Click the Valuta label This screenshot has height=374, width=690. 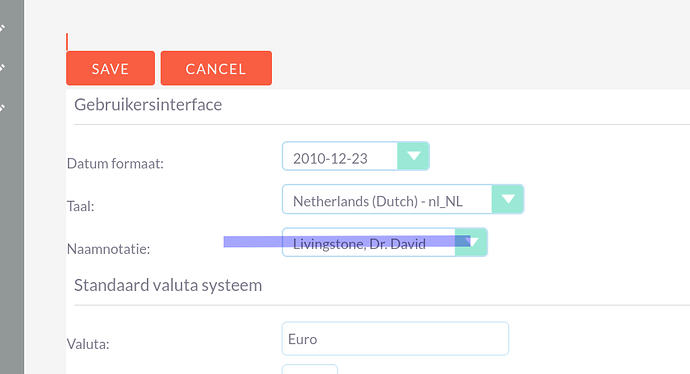88,344
